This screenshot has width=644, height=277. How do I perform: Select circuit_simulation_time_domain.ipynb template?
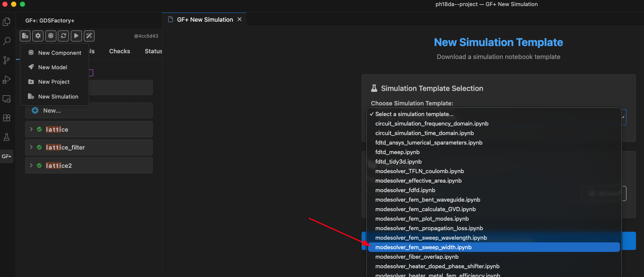point(494,133)
